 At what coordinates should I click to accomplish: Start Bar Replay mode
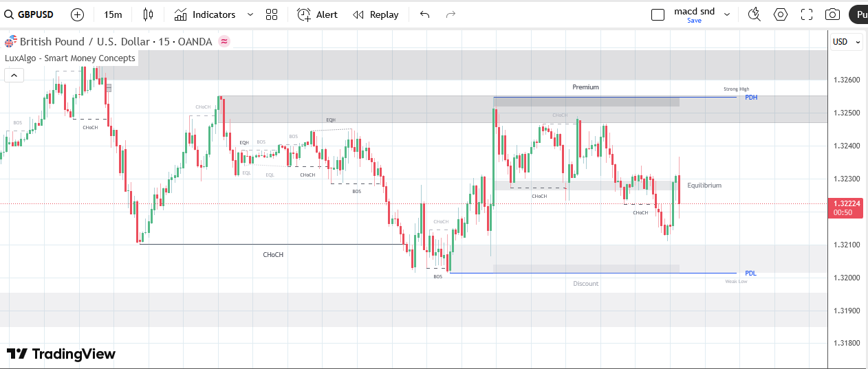pyautogui.click(x=376, y=14)
